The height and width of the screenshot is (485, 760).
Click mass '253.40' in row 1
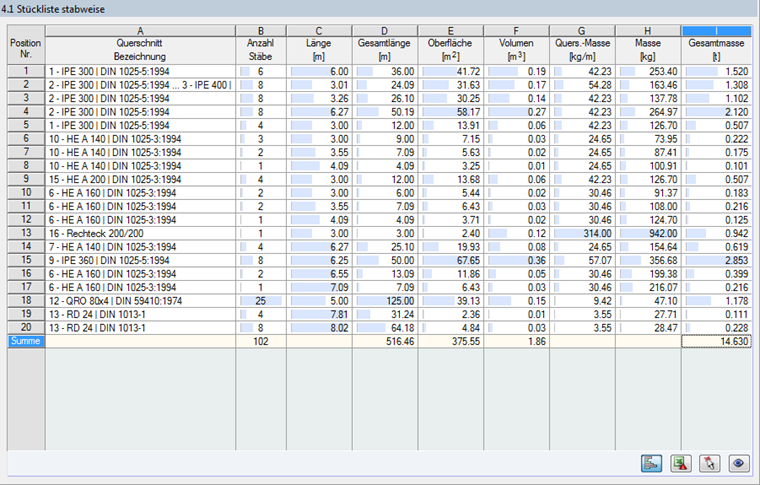pyautogui.click(x=648, y=71)
